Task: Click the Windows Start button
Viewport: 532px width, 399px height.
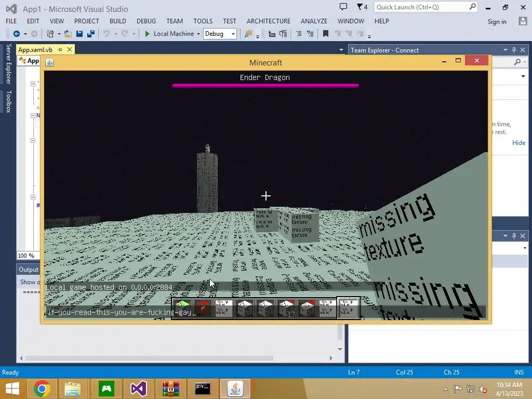Action: click(x=12, y=389)
